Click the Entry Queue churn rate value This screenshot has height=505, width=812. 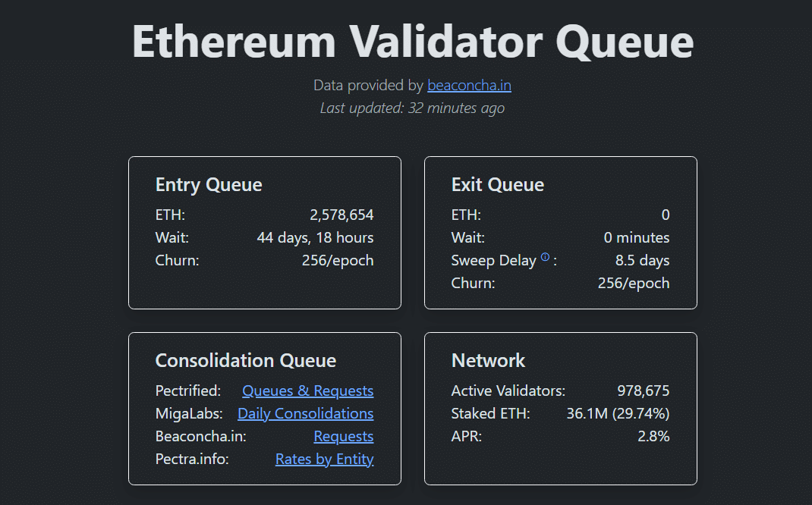click(337, 261)
